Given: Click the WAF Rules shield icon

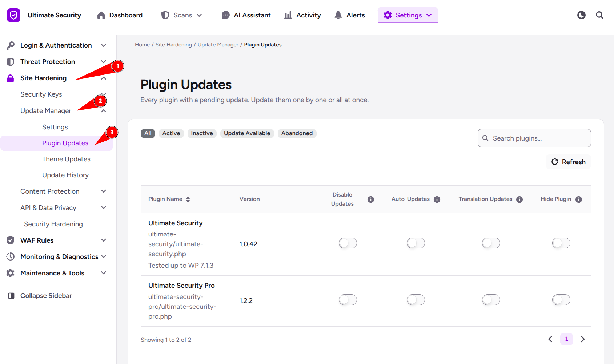Looking at the screenshot, I should point(11,240).
